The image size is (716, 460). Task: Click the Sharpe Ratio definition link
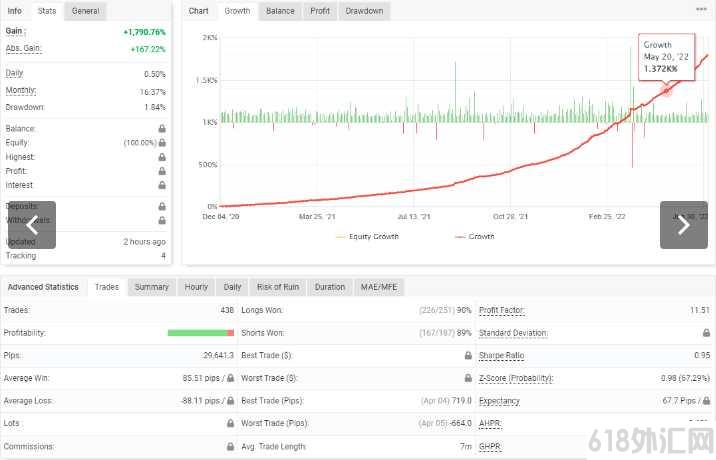coord(501,355)
